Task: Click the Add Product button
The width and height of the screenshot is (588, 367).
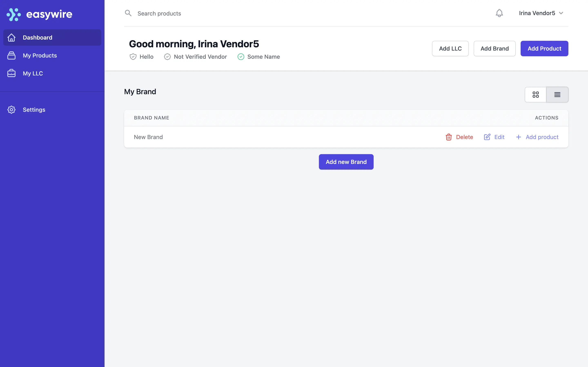Action: (x=544, y=48)
